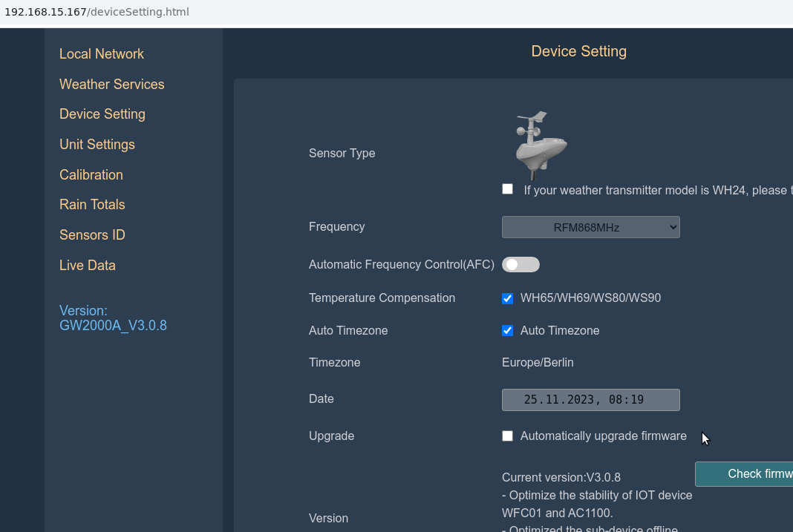Enable Automatically upgrade firmware checkbox
The image size is (793, 532).
point(507,436)
